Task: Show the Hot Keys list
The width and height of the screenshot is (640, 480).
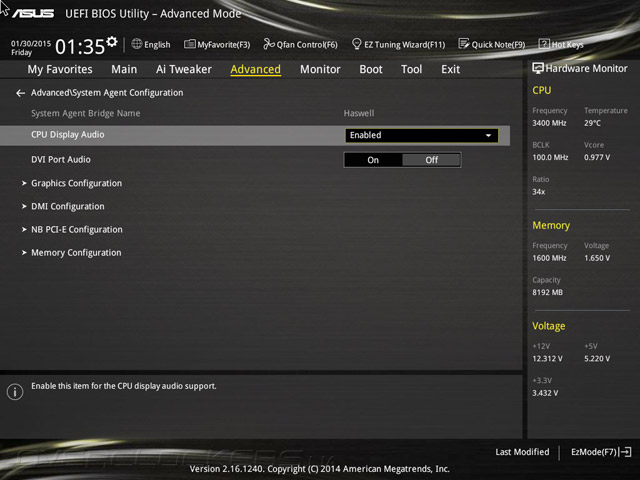Action: 561,44
